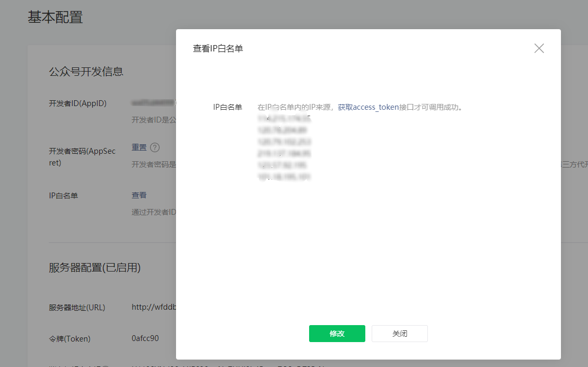
Task: Click the 重置 link for AppSecret
Action: [139, 147]
